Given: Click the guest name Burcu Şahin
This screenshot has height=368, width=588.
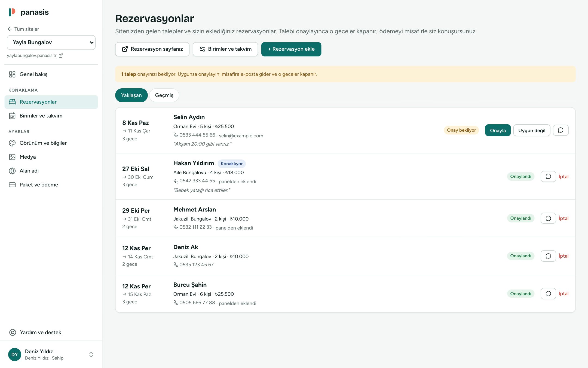Looking at the screenshot, I should point(190,285).
